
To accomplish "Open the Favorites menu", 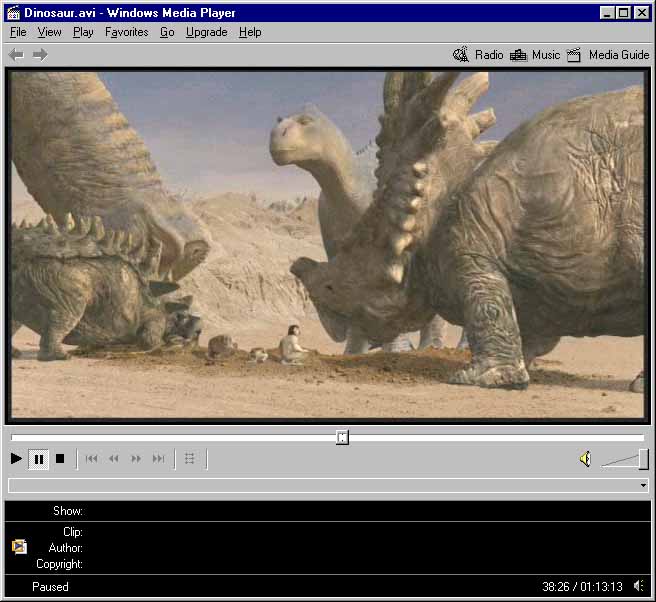I will pos(126,32).
